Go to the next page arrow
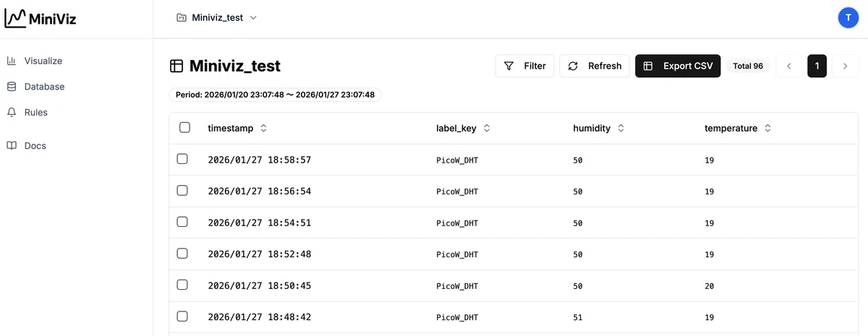The image size is (868, 336). [845, 66]
